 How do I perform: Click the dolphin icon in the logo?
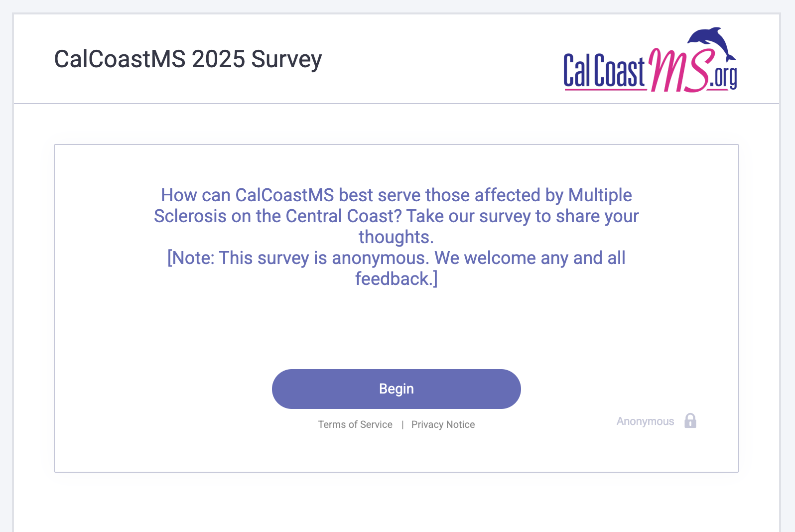(x=711, y=43)
